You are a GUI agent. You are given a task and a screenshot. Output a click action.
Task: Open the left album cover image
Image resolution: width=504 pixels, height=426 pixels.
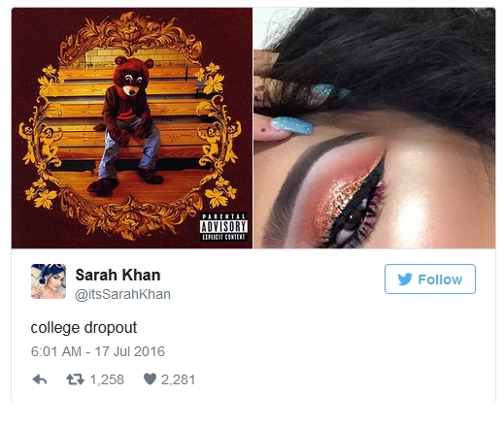pyautogui.click(x=132, y=128)
